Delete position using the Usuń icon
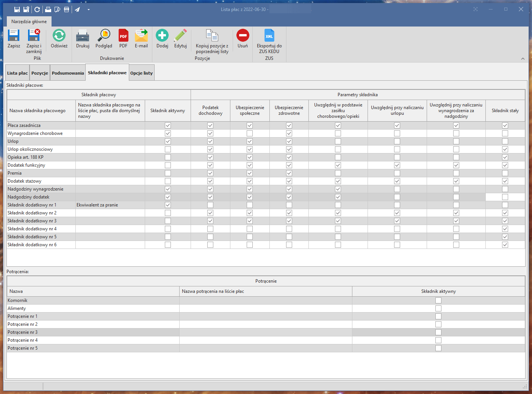Image resolution: width=532 pixels, height=394 pixels. click(x=243, y=36)
